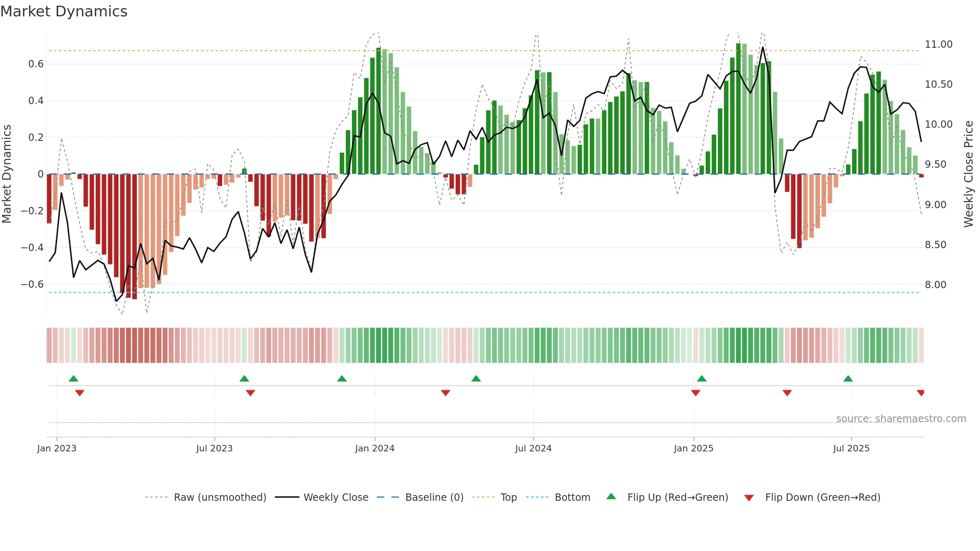The height and width of the screenshot is (551, 980).
Task: Click the 10.50 price axis label
Action: 939,84
